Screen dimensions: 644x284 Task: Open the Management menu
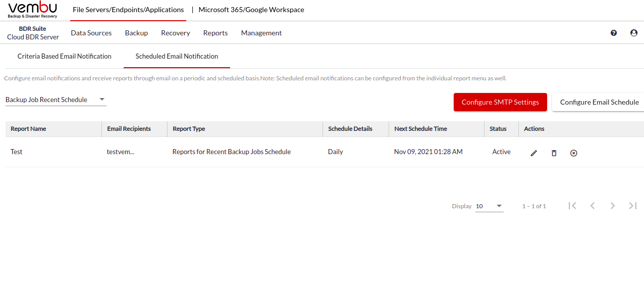(261, 33)
